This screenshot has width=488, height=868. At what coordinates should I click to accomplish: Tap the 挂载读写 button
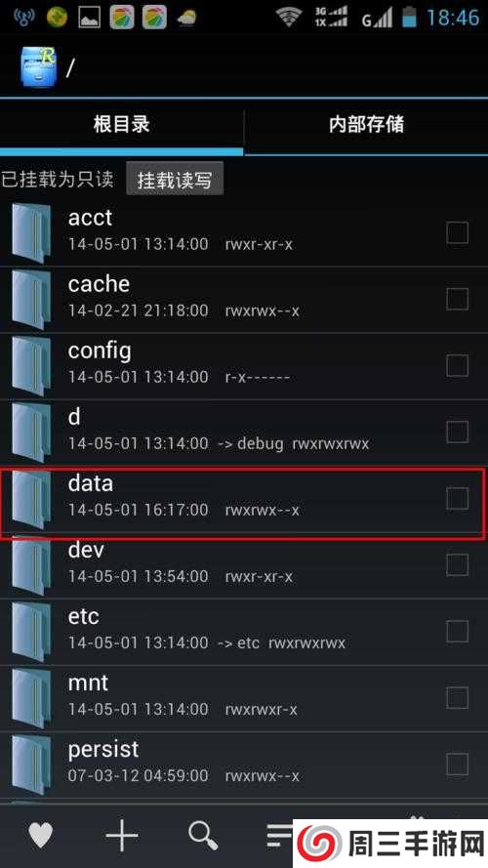point(175,179)
